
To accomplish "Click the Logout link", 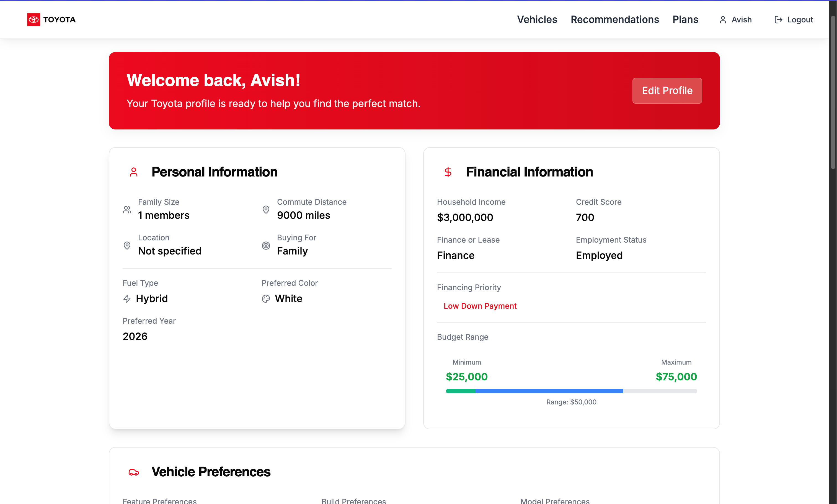I will pyautogui.click(x=800, y=20).
